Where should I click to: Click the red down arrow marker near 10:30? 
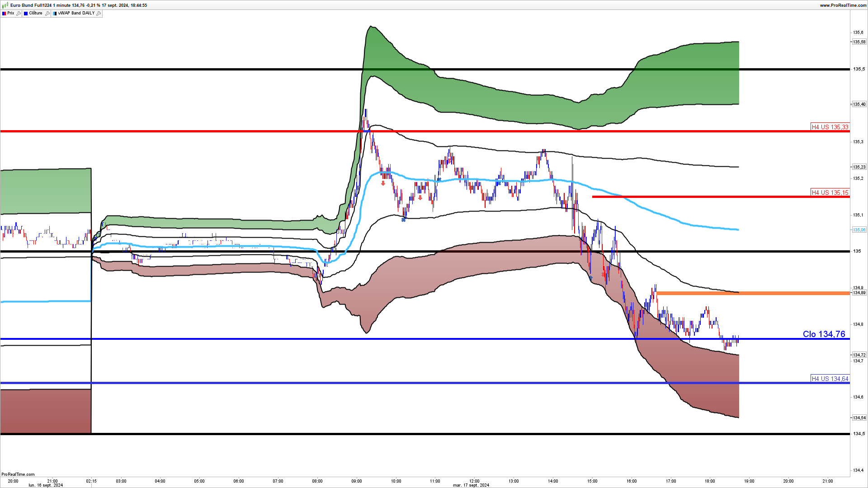pos(420,197)
